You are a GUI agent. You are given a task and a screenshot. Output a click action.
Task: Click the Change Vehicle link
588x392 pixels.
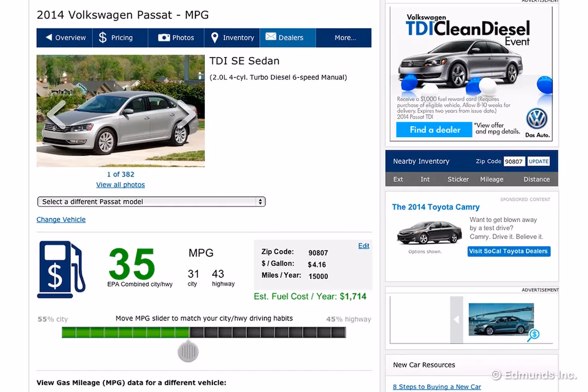coord(60,219)
